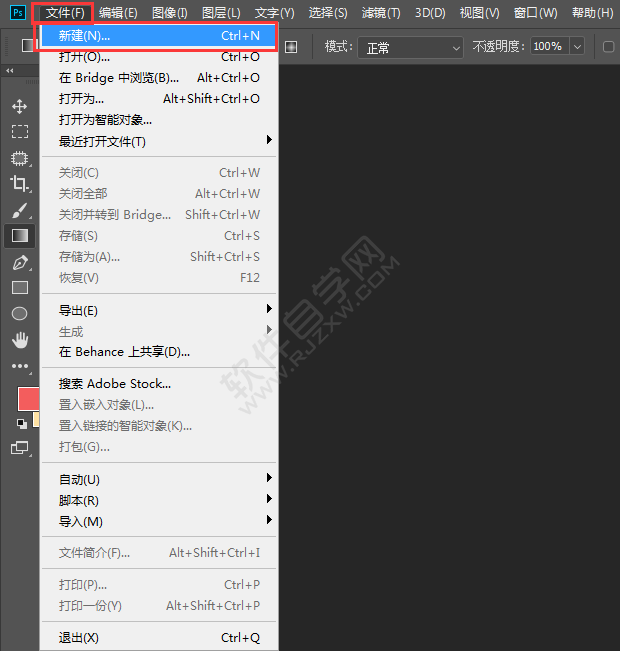Viewport: 620px width, 651px height.
Task: Select the Brush tool
Action: tap(20, 210)
